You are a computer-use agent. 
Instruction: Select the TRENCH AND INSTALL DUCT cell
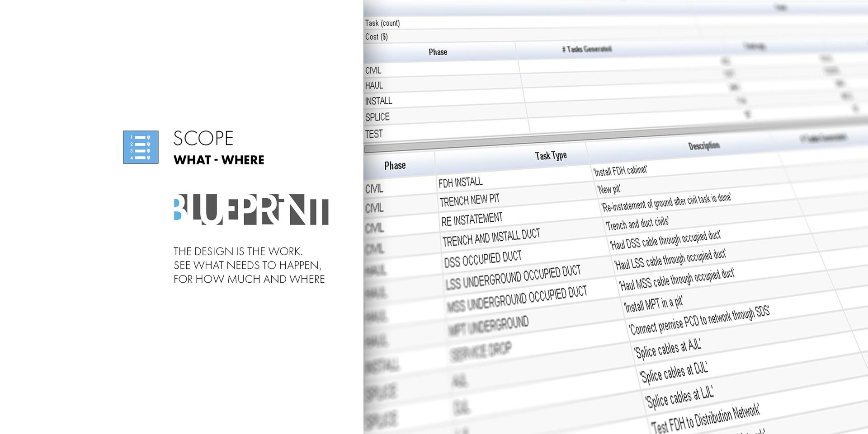click(491, 238)
